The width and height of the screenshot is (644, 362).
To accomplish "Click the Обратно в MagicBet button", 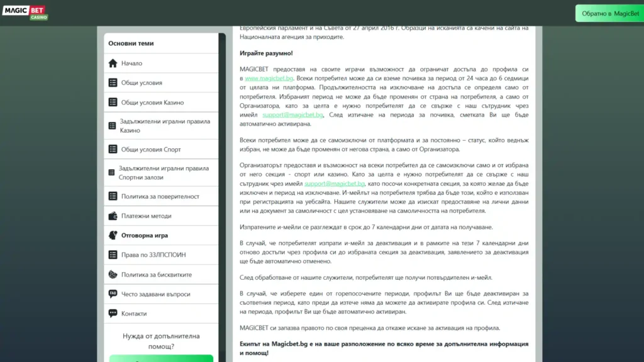I will tap(610, 13).
